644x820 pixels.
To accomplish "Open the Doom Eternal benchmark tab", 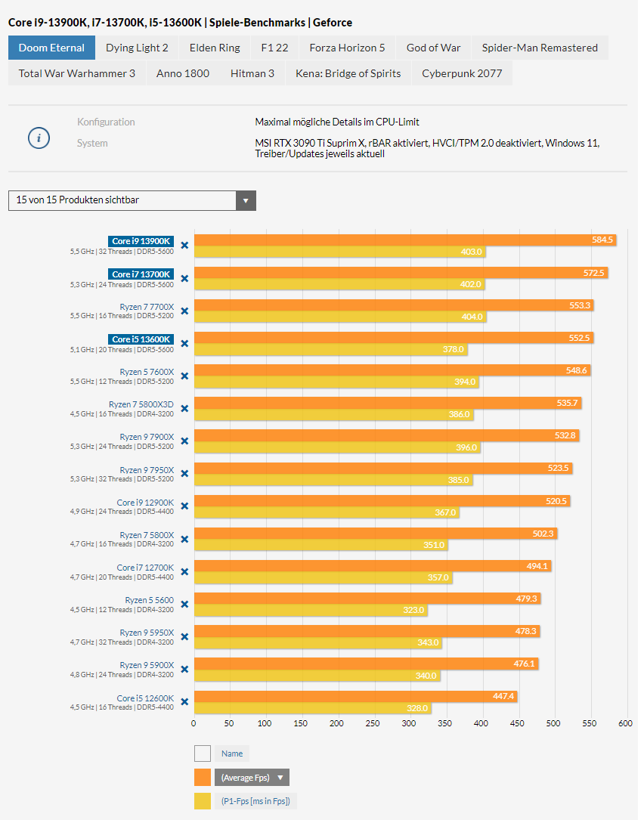I will tap(52, 48).
